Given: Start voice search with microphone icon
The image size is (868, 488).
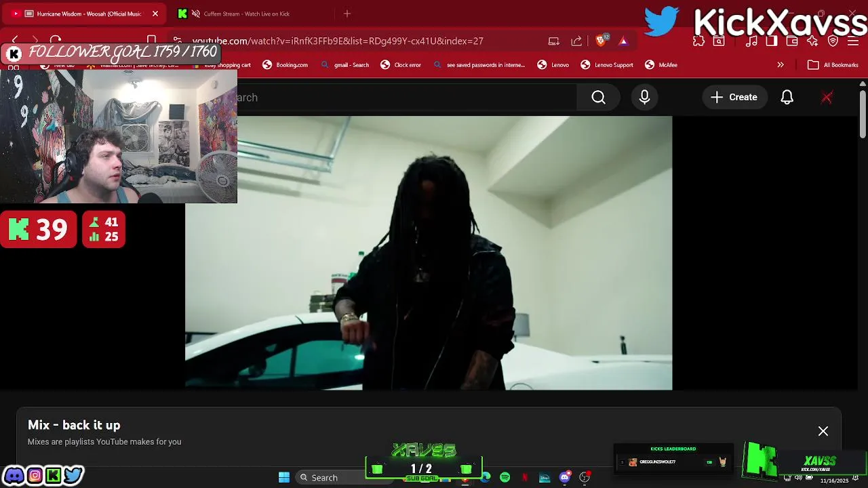Looking at the screenshot, I should tap(644, 98).
